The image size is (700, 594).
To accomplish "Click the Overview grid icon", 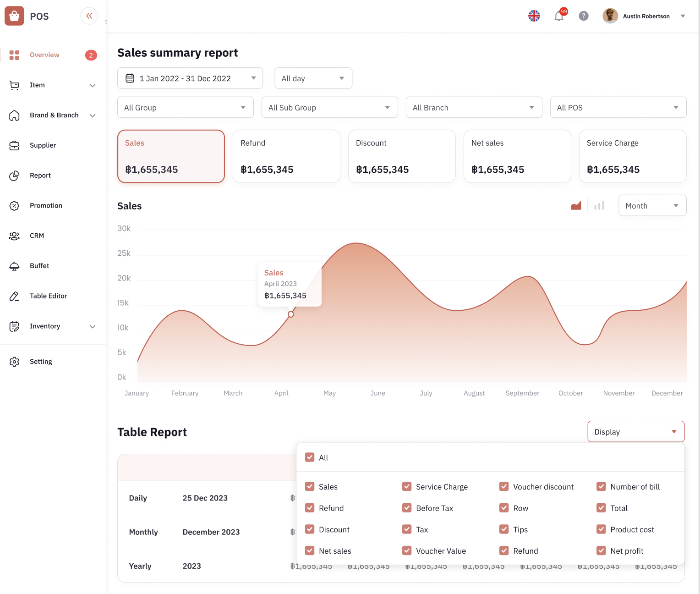I will [x=14, y=55].
